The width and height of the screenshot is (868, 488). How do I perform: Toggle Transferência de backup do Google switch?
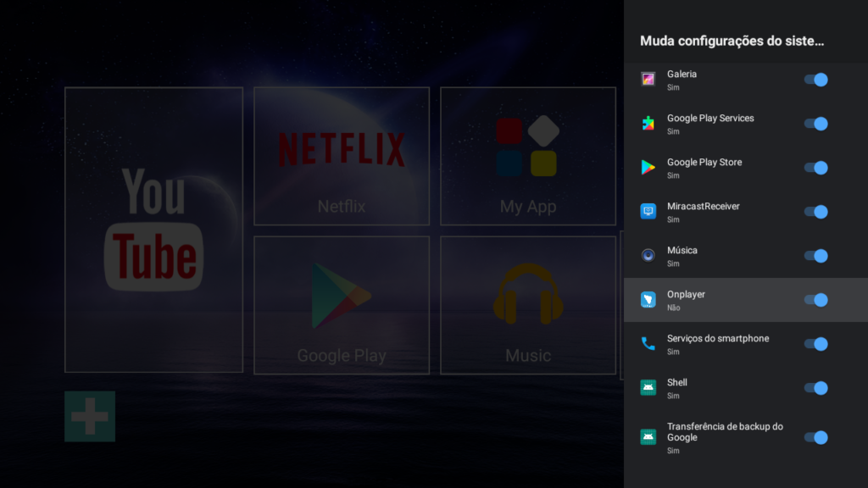click(816, 437)
